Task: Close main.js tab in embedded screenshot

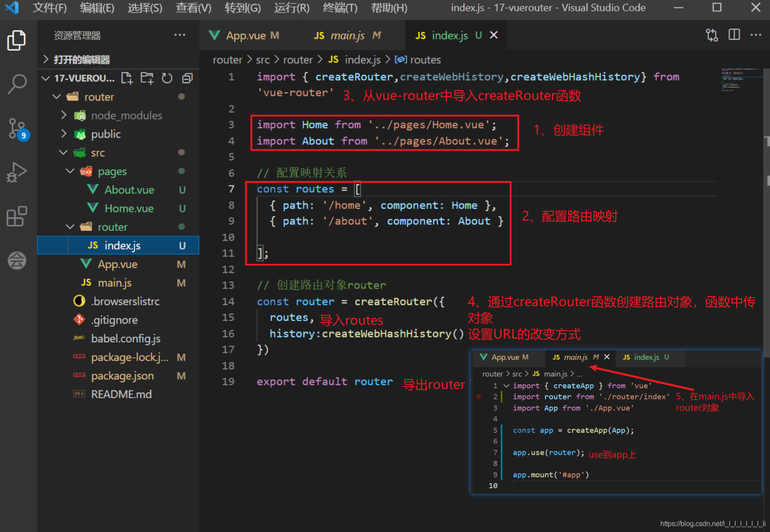Action: coord(607,357)
